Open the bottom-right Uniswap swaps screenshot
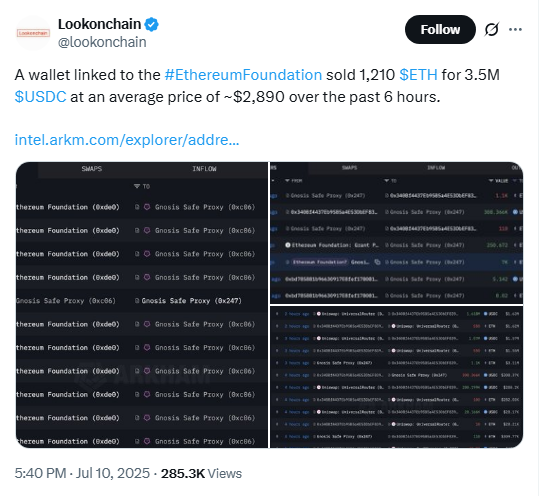Image resolution: width=541 pixels, height=496 pixels. (396, 377)
